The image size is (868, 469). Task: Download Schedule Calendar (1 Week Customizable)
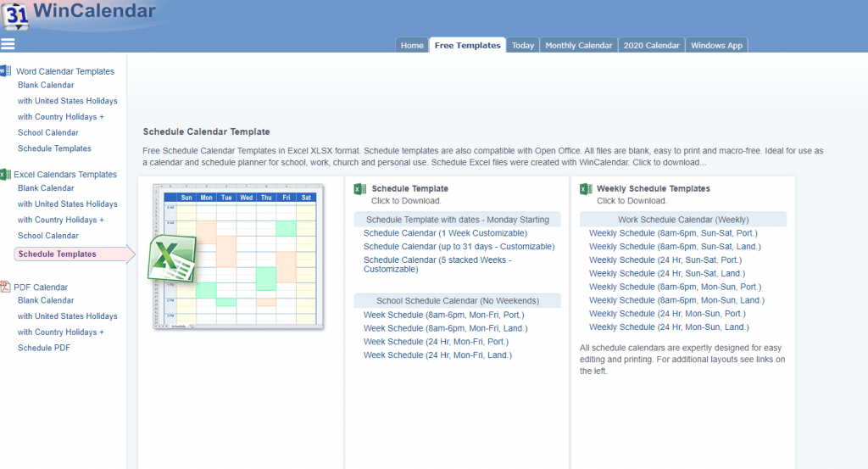click(445, 233)
